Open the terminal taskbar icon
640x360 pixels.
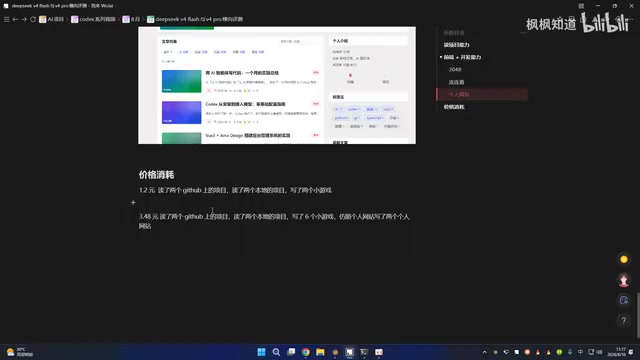[364, 352]
